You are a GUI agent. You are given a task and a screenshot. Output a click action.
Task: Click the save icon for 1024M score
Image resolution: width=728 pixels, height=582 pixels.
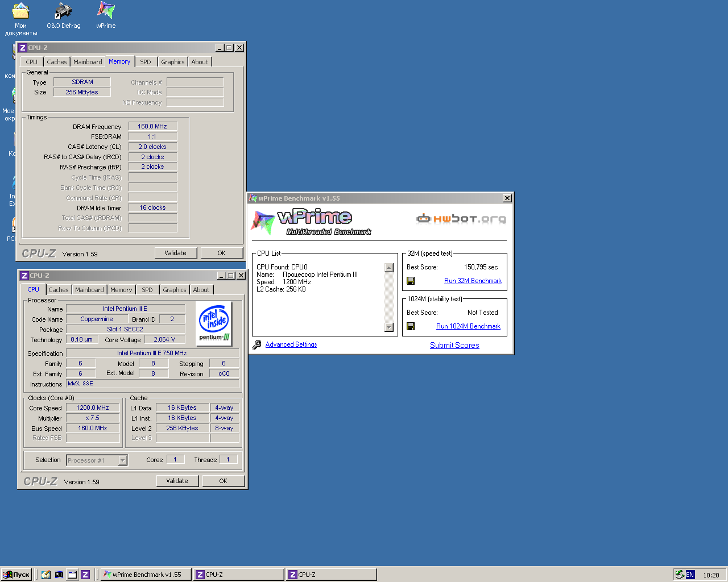(x=411, y=326)
